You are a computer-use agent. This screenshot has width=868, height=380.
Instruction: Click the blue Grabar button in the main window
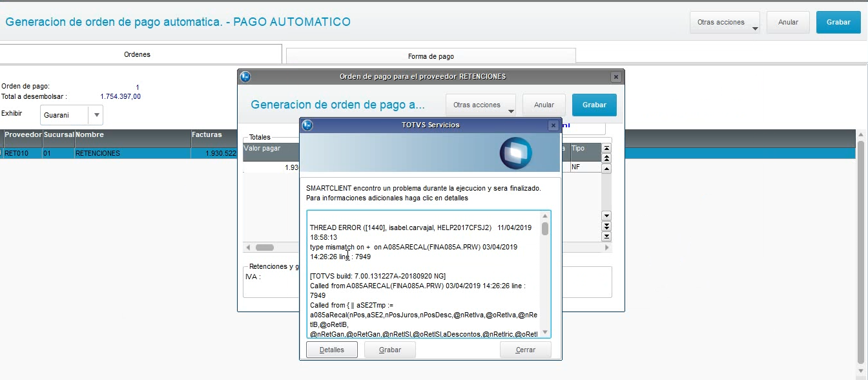point(838,22)
